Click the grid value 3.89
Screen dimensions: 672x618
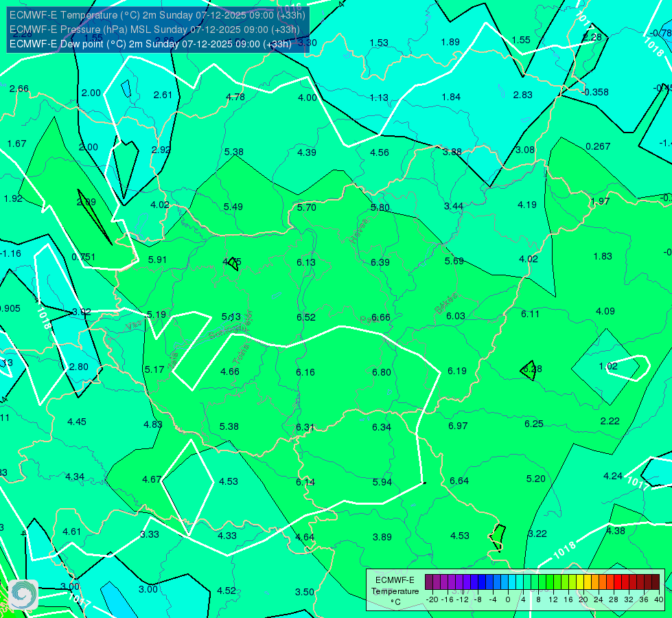pyautogui.click(x=382, y=538)
